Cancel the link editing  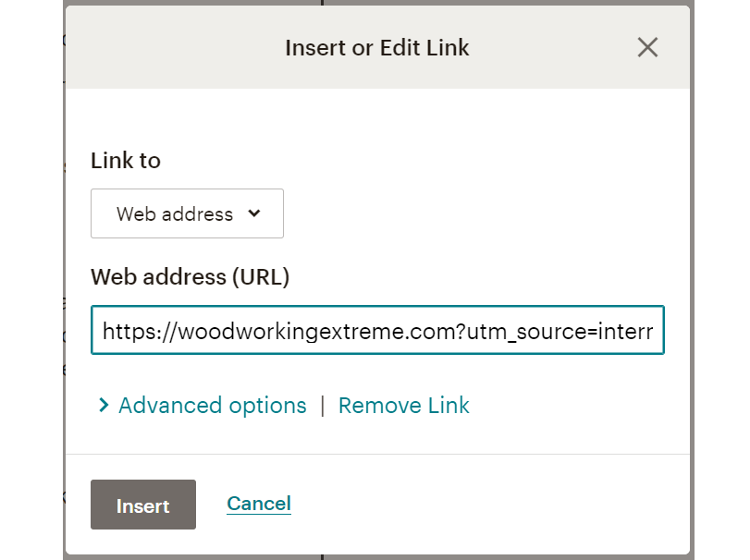coord(259,504)
